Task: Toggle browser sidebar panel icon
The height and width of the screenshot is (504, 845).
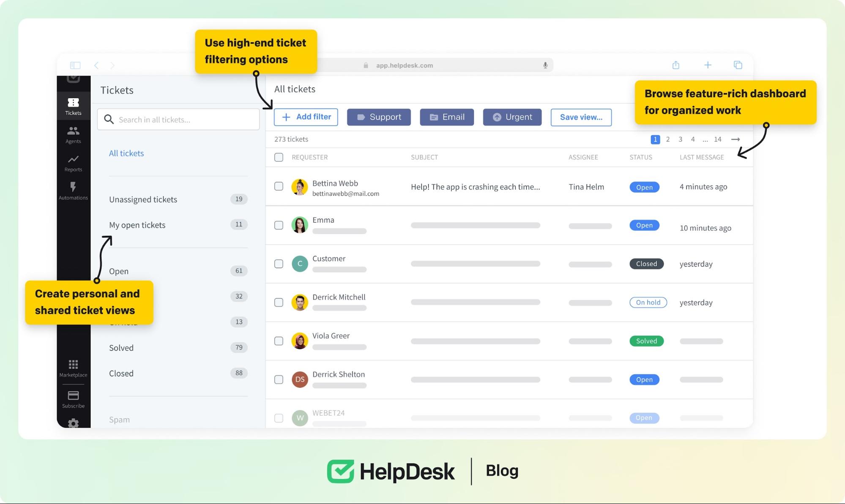Action: pyautogui.click(x=75, y=65)
